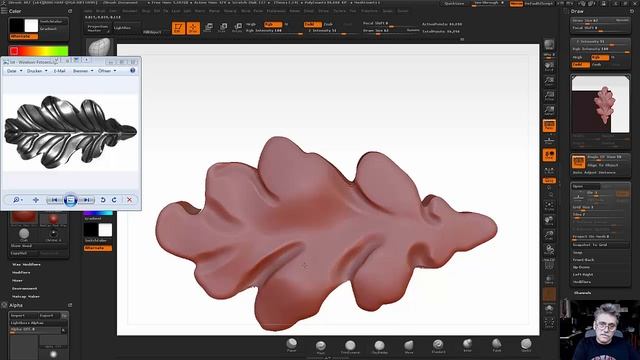This screenshot has width=640, height=360.
Task: Toggle Persp perspective button in right shelf
Action: [x=549, y=125]
